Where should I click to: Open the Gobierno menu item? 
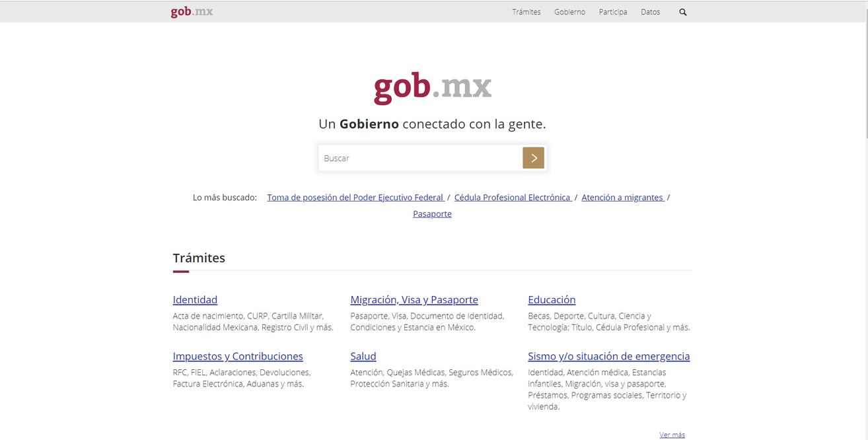click(569, 12)
